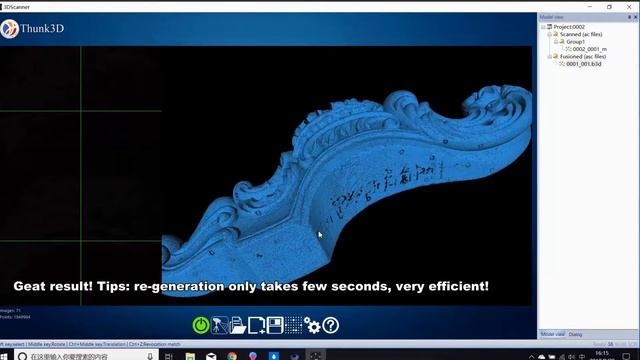Viewport: 640px width, 360px height.
Task: Open settings via the gears icon
Action: pyautogui.click(x=312, y=326)
